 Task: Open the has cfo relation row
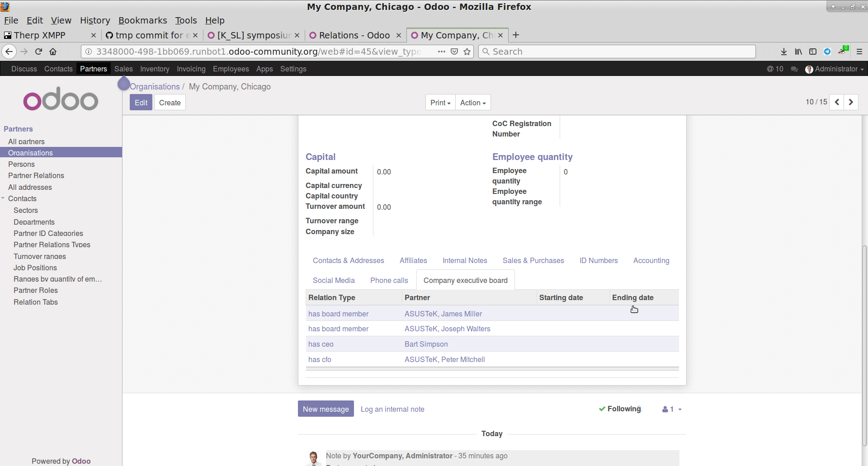[x=492, y=359]
